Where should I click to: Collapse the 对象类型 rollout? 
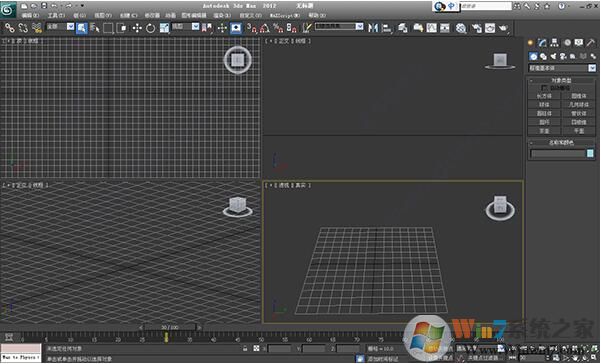pyautogui.click(x=562, y=80)
